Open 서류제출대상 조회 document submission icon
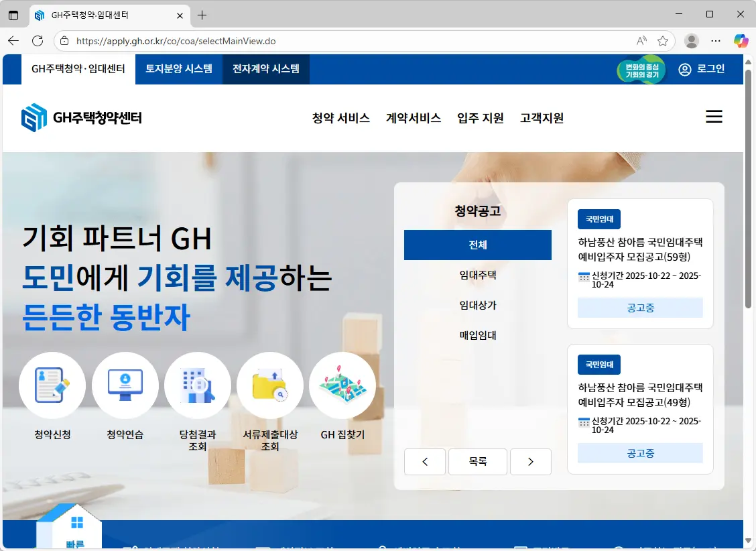The image size is (756, 551). (270, 385)
